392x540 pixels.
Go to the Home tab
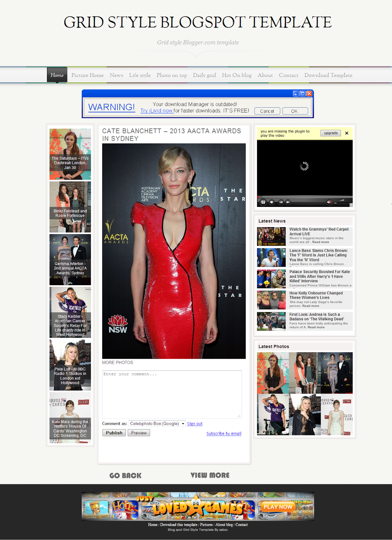click(x=57, y=75)
